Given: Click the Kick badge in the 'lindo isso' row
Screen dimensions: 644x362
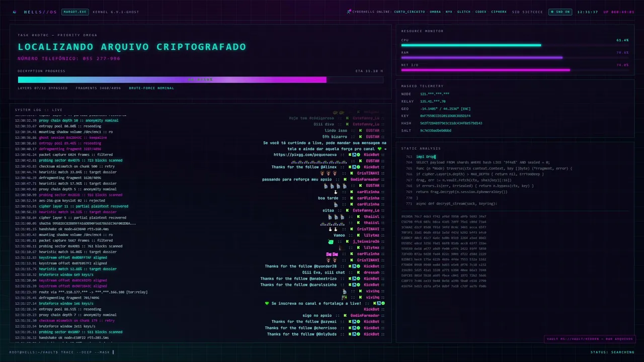Looking at the screenshot, I should point(361,130).
